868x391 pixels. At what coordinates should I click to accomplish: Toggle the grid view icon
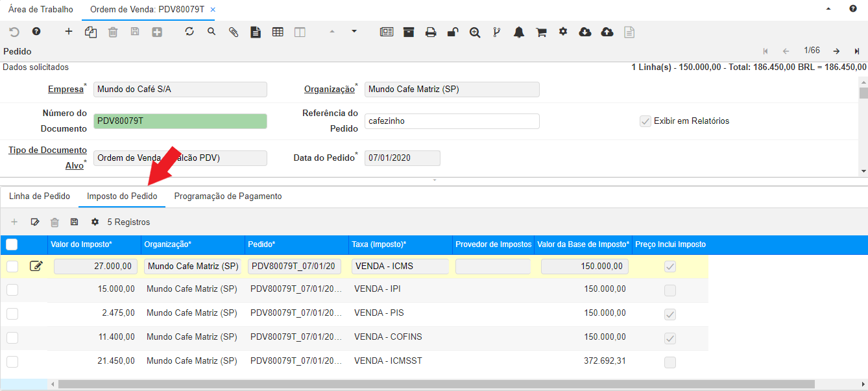(278, 32)
